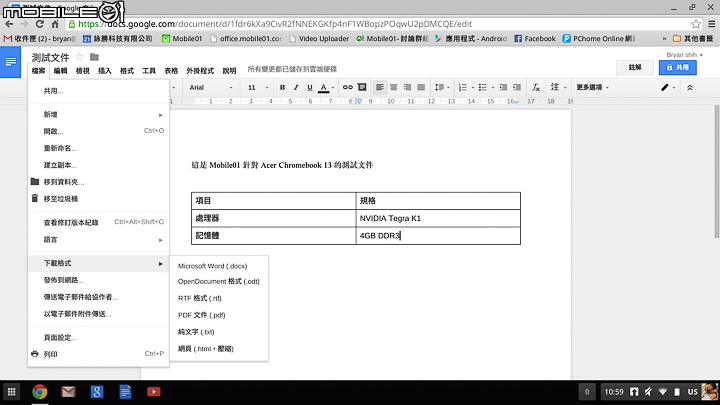Image resolution: width=720 pixels, height=405 pixels.
Task: Download as Microsoft Word (.docx)
Action: [219, 266]
